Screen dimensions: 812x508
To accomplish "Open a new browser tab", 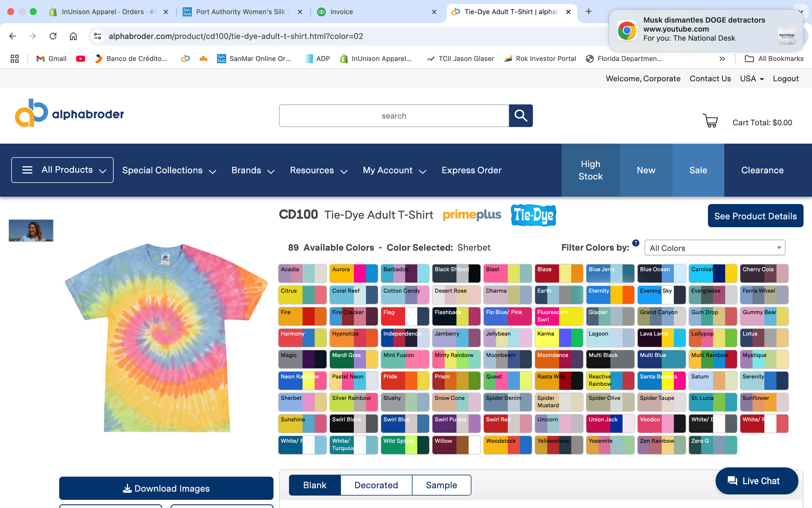I will click(589, 12).
